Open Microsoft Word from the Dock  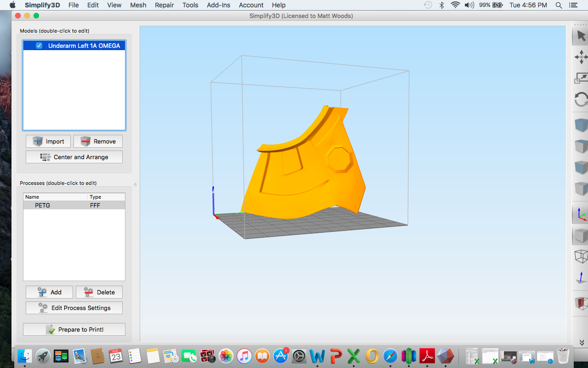coord(317,356)
